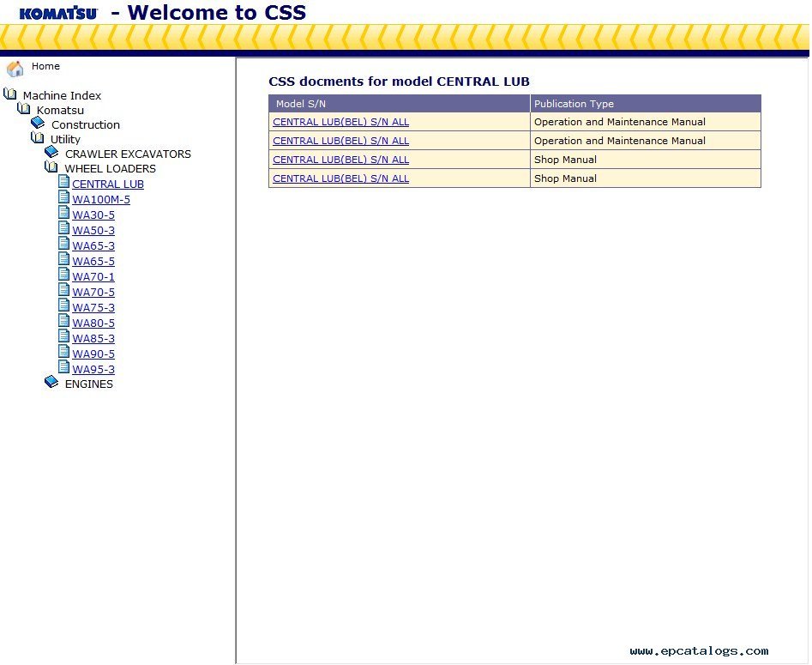Click the Model S/N column header
Image resolution: width=812 pixels, height=665 pixels.
[x=400, y=104]
